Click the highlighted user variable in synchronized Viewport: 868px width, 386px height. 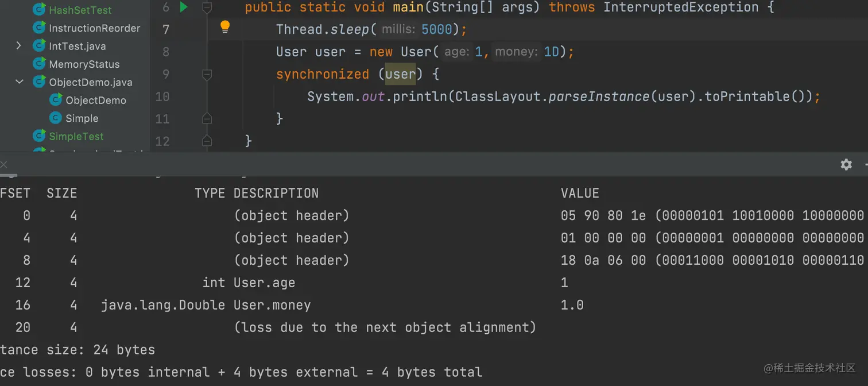coord(400,74)
